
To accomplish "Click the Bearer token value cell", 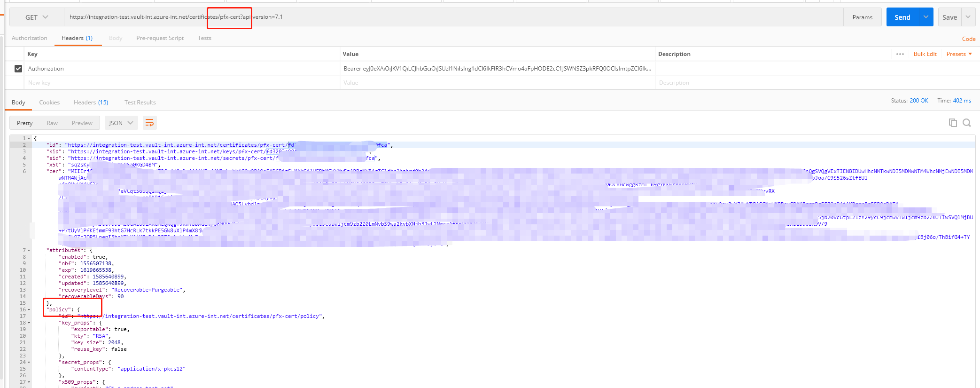I will click(497, 69).
